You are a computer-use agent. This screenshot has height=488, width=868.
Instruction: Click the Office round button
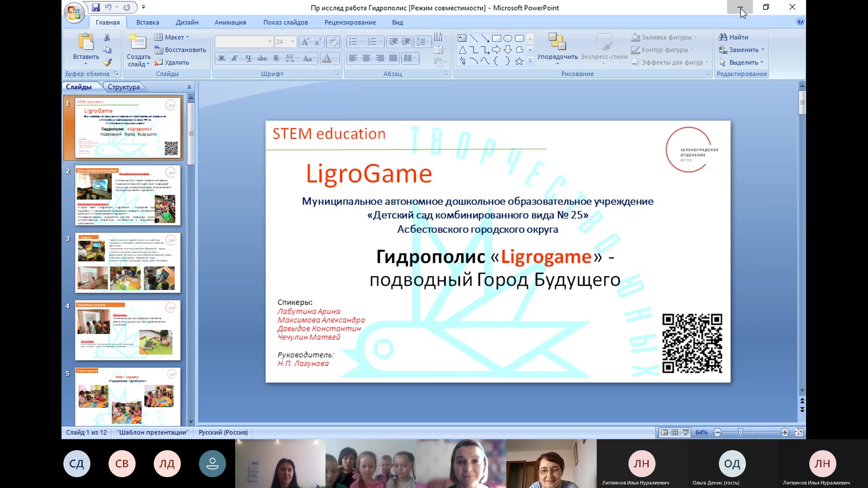click(74, 12)
